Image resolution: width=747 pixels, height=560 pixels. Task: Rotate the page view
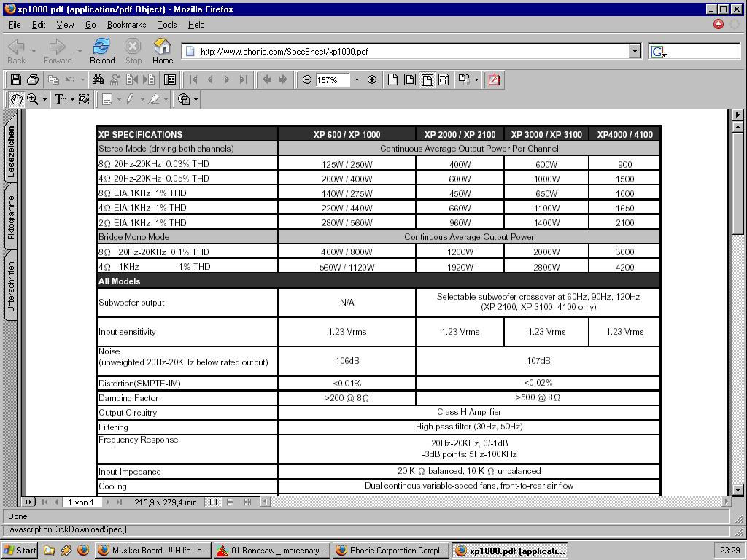click(463, 79)
